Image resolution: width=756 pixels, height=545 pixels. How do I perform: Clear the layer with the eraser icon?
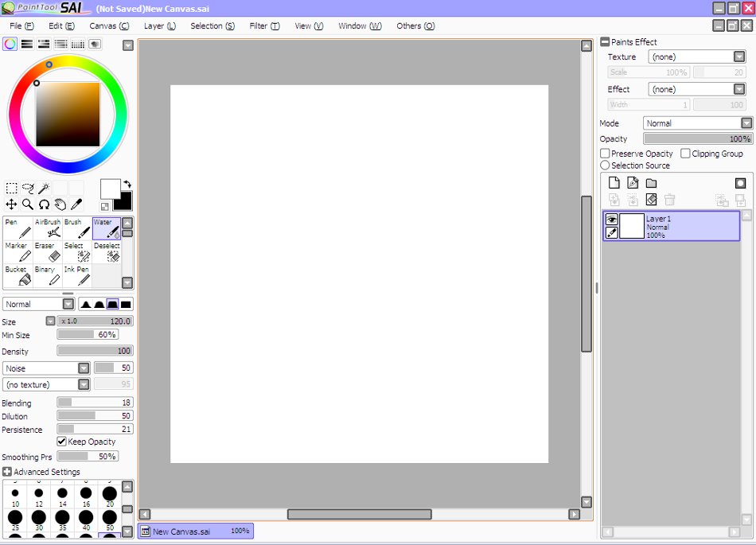tap(651, 200)
